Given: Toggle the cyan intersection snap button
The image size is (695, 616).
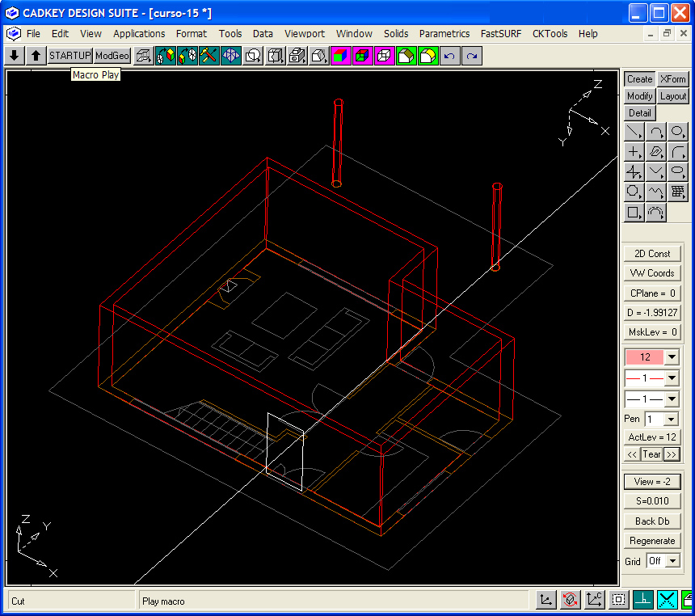Looking at the screenshot, I should [667, 600].
